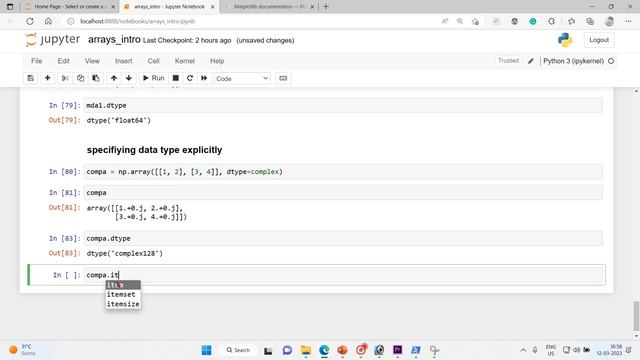Click in the active cell containing compa.it
Viewport: 640px width, 360px height.
tap(343, 275)
